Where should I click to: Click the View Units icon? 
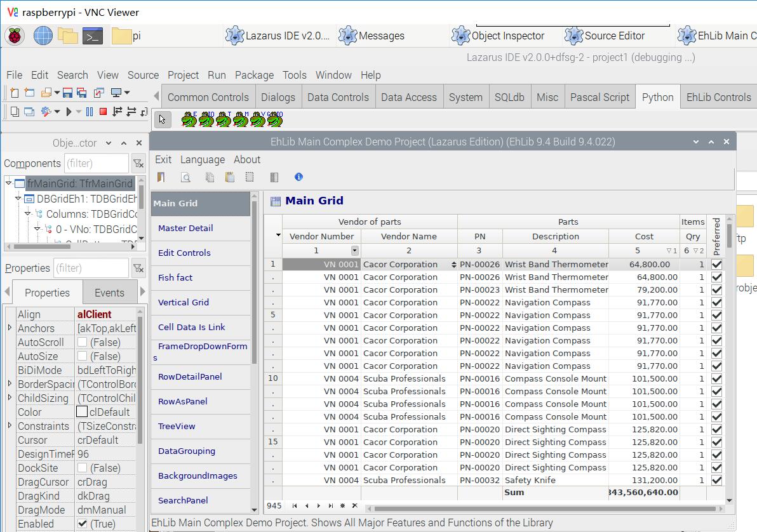(x=15, y=112)
